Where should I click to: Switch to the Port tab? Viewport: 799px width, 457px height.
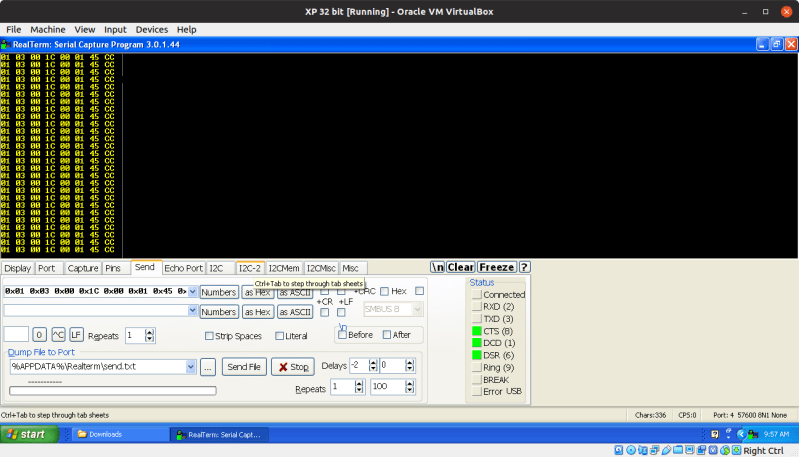tap(46, 268)
